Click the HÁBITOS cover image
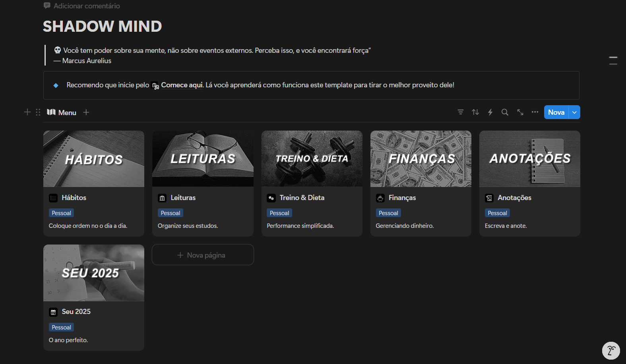Image resolution: width=626 pixels, height=364 pixels. point(94,159)
